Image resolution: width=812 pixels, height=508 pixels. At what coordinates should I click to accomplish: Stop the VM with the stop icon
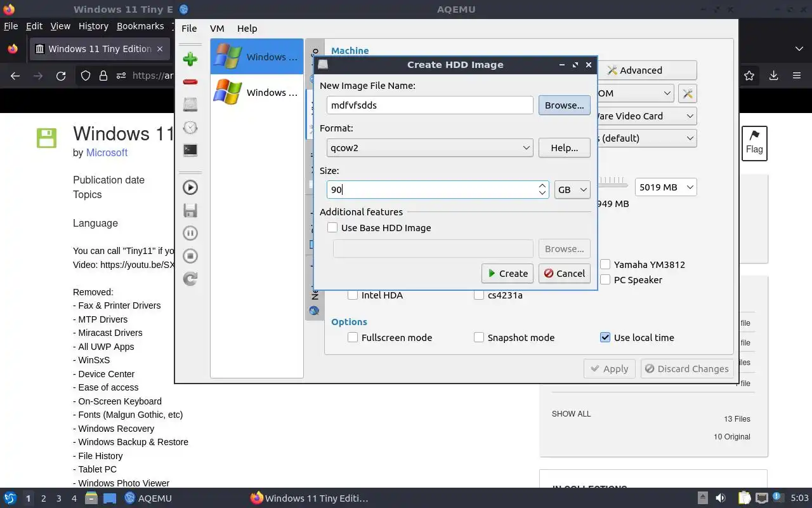(x=190, y=256)
